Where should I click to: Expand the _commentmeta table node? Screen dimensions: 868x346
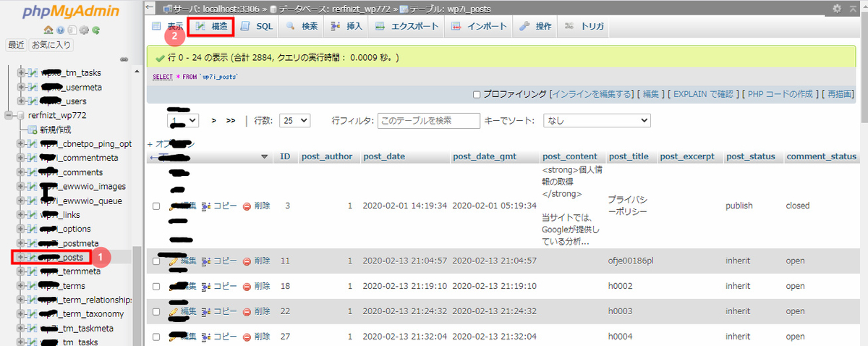21,158
